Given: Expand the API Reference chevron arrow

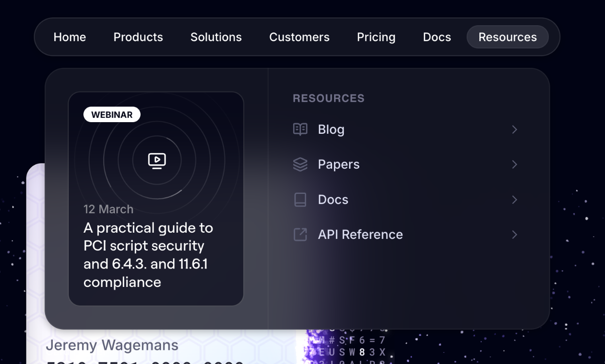Looking at the screenshot, I should tap(514, 235).
